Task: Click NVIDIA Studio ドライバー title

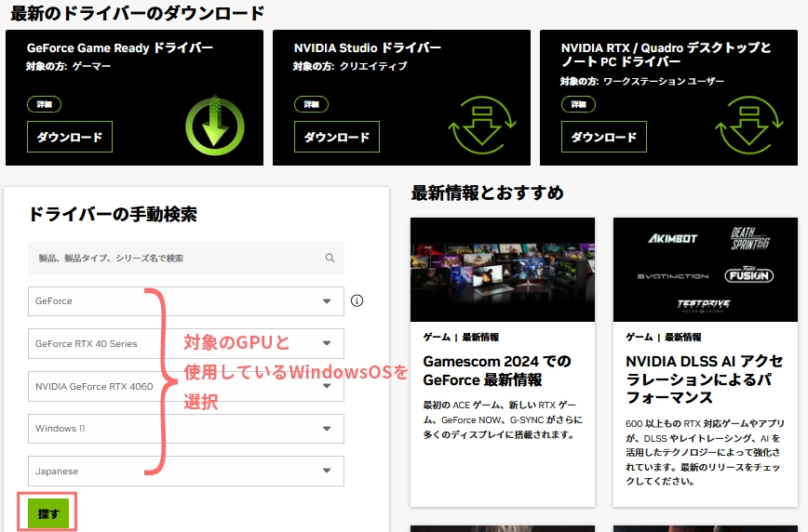Action: (368, 47)
